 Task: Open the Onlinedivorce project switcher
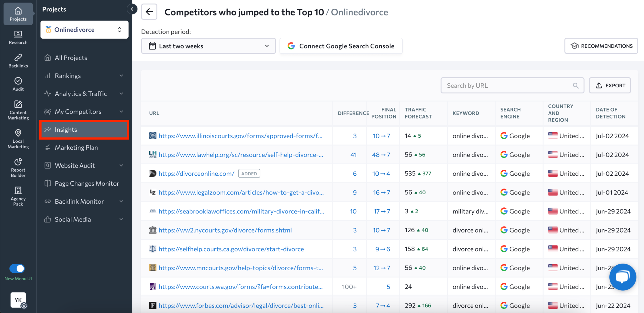[x=84, y=29]
